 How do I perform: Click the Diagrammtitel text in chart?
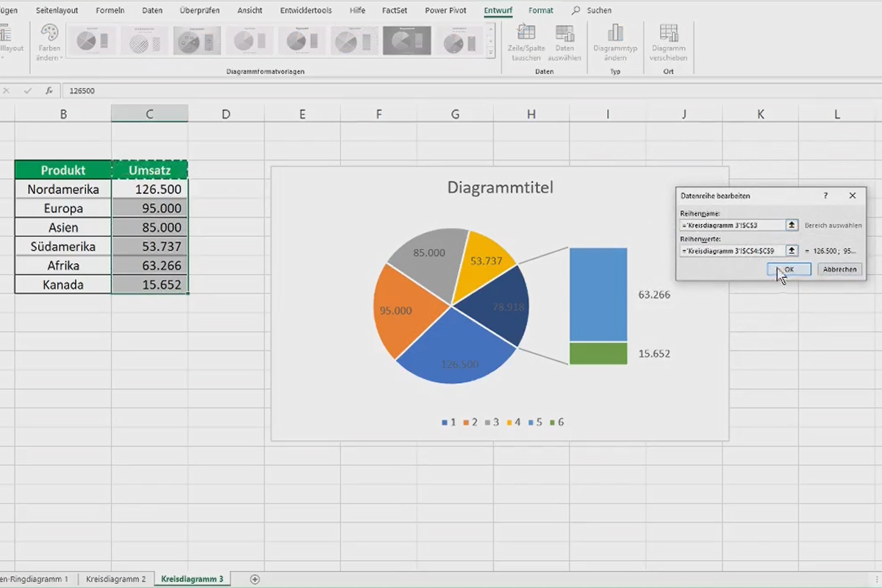pos(500,187)
